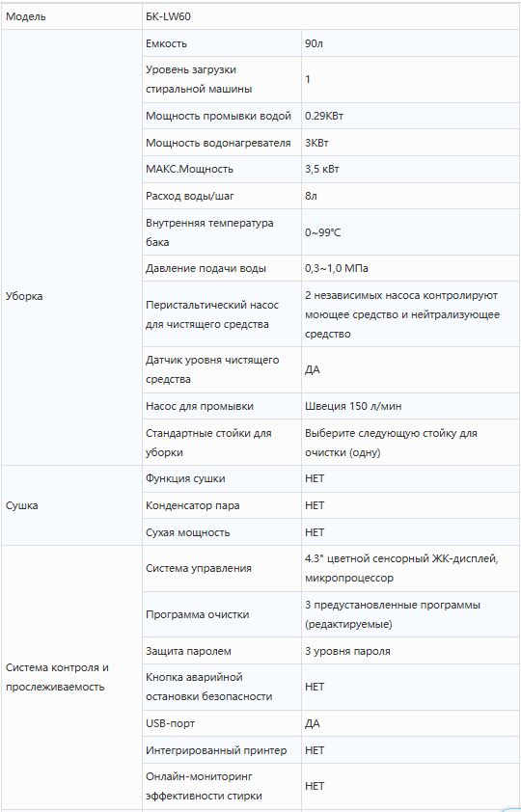The height and width of the screenshot is (812, 521).
Task: Click the БК-LW60 model value cell
Action: pos(330,17)
